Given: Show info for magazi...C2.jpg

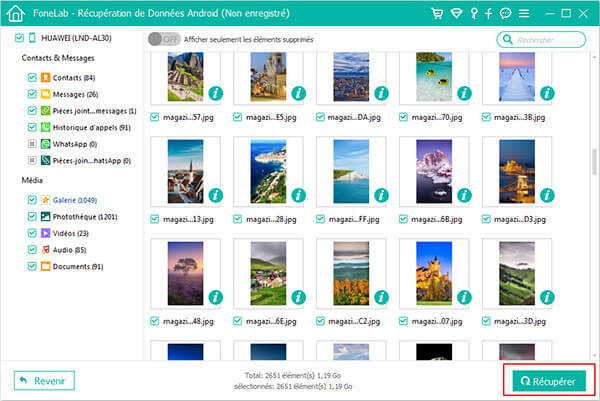Looking at the screenshot, I should [x=382, y=297].
